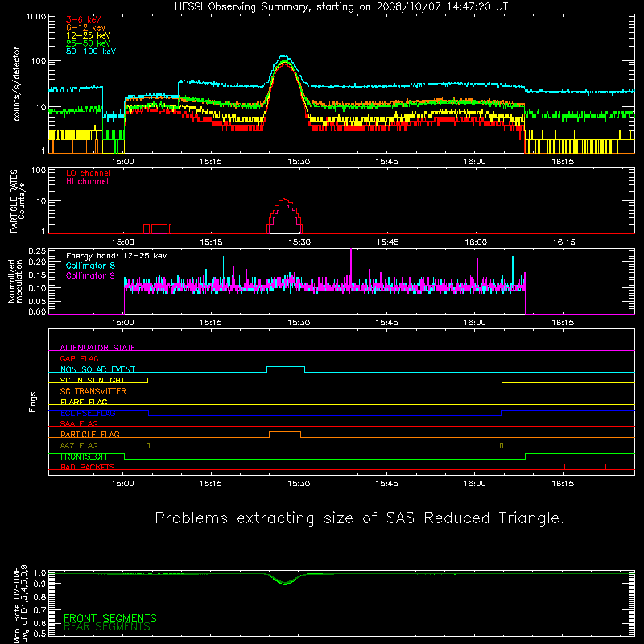
Task: Click the HESSI Observing Summary title text
Action: [341, 7]
